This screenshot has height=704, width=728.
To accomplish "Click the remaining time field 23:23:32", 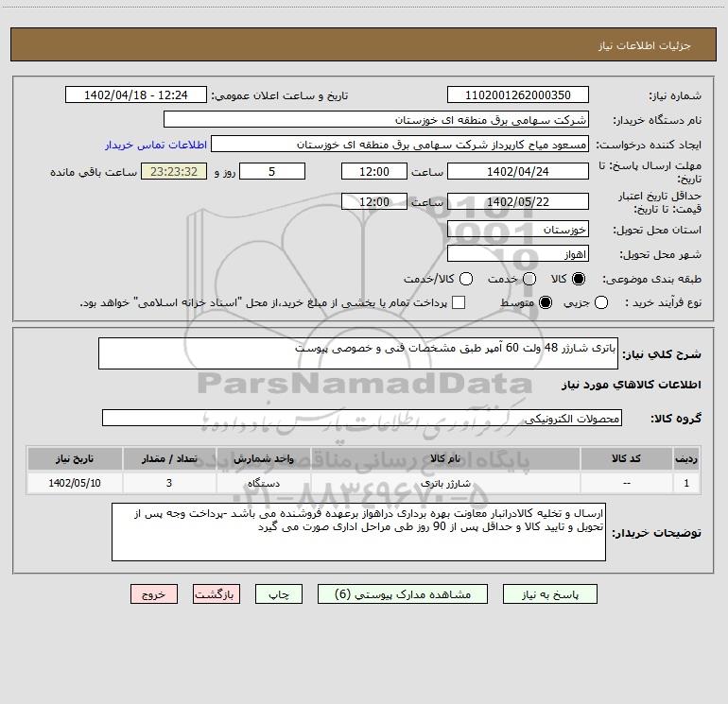I will point(174,172).
